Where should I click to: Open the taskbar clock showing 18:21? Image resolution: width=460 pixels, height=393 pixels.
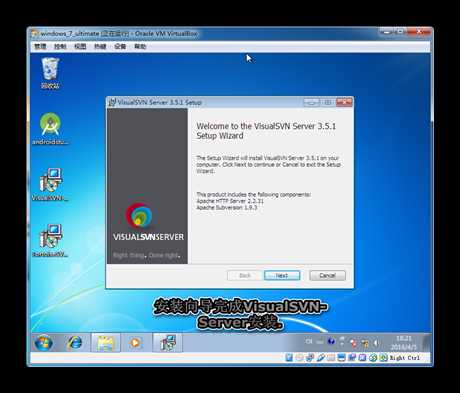(403, 343)
